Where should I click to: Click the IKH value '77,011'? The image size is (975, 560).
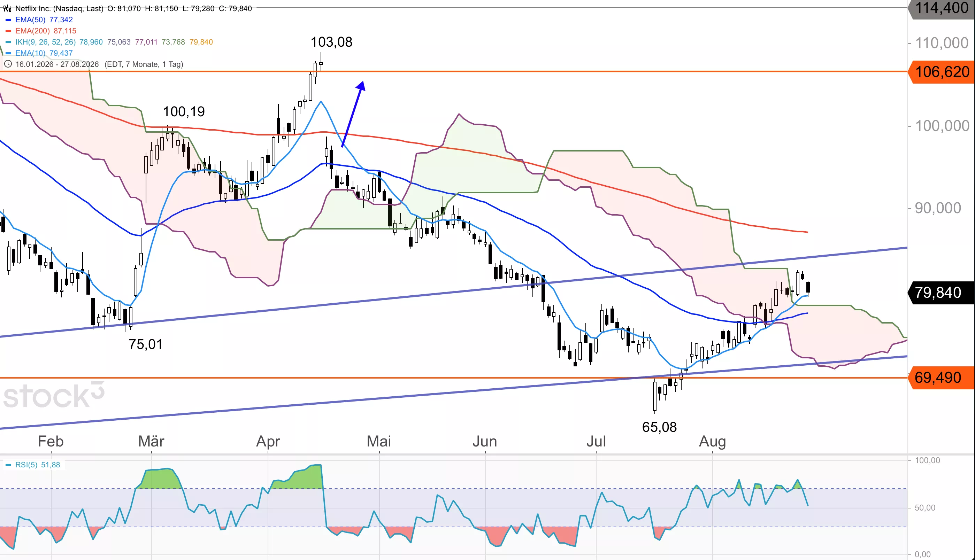pyautogui.click(x=146, y=42)
